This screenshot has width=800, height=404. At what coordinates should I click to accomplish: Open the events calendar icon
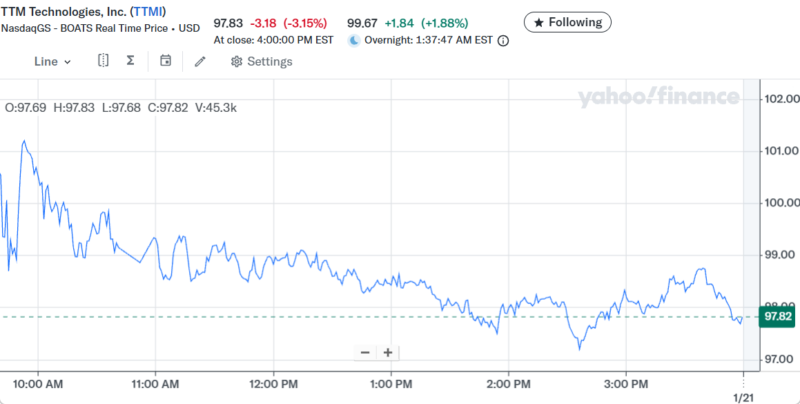166,61
